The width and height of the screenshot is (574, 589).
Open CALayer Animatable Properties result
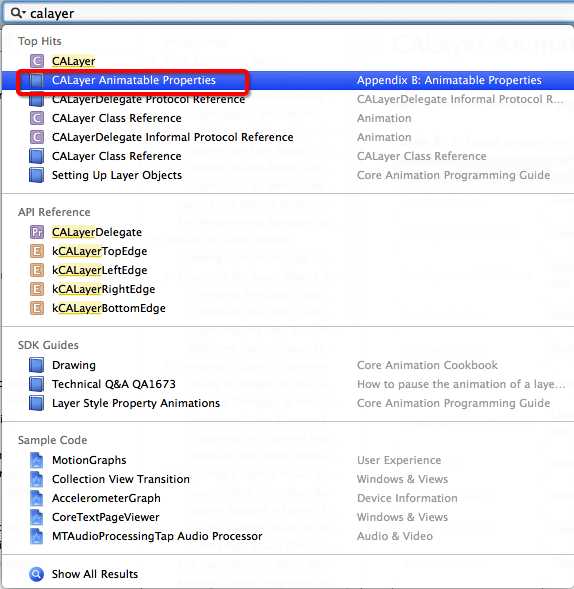point(288,80)
